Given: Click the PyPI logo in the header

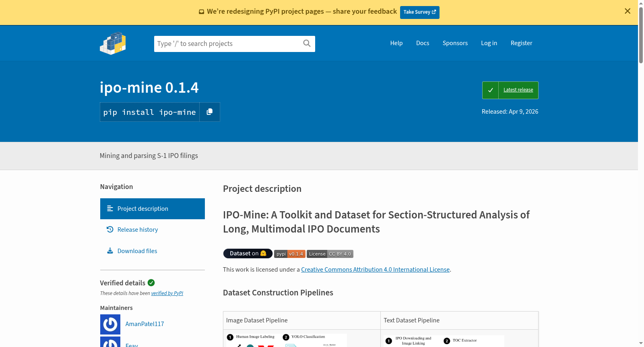Looking at the screenshot, I should [x=113, y=43].
